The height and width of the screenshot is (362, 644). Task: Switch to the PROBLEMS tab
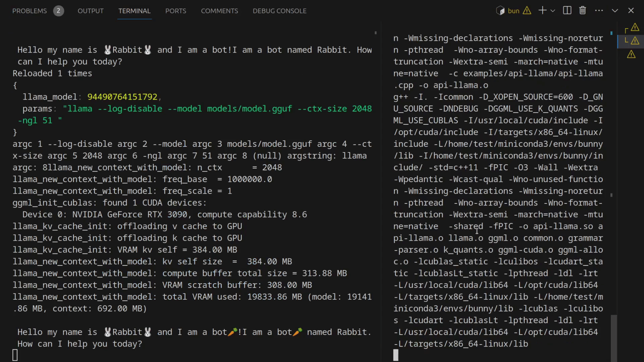point(30,11)
